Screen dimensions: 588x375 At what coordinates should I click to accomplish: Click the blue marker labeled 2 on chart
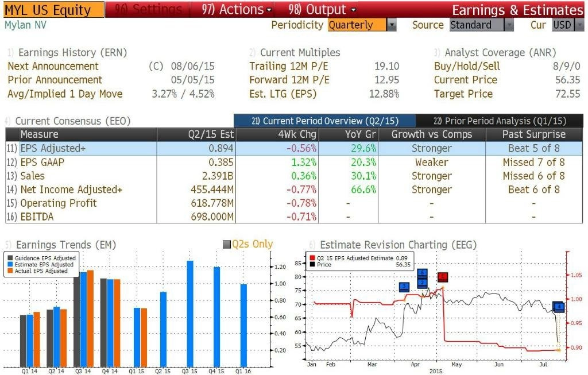click(x=422, y=283)
